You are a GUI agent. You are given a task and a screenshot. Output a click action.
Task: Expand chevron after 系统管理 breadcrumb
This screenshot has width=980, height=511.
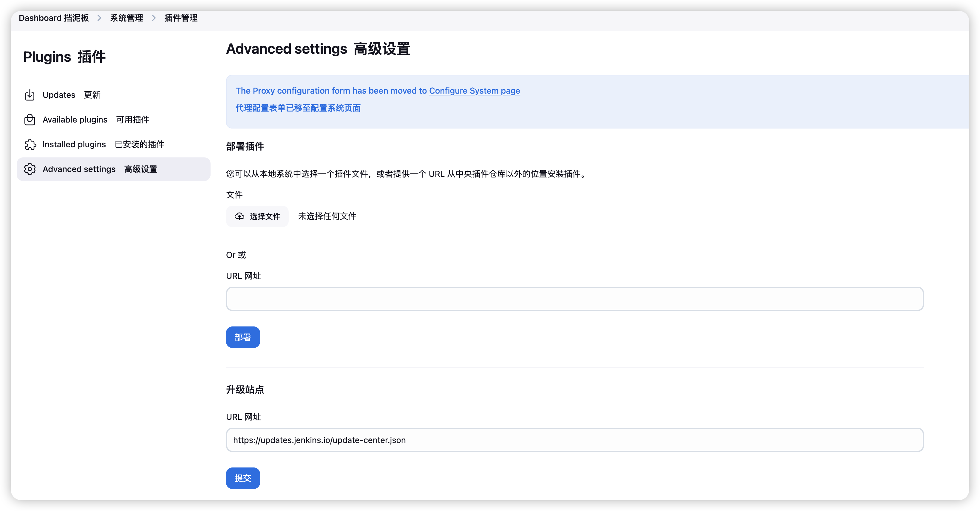click(154, 18)
